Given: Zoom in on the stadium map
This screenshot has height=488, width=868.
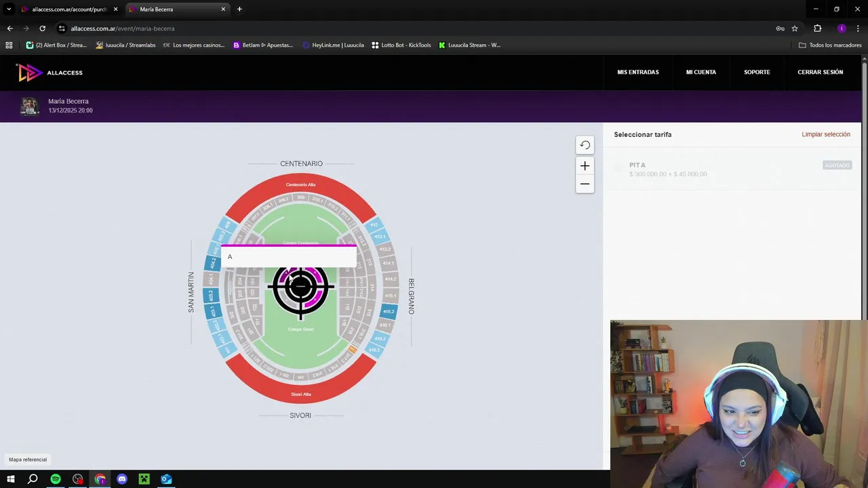Looking at the screenshot, I should pos(585,165).
